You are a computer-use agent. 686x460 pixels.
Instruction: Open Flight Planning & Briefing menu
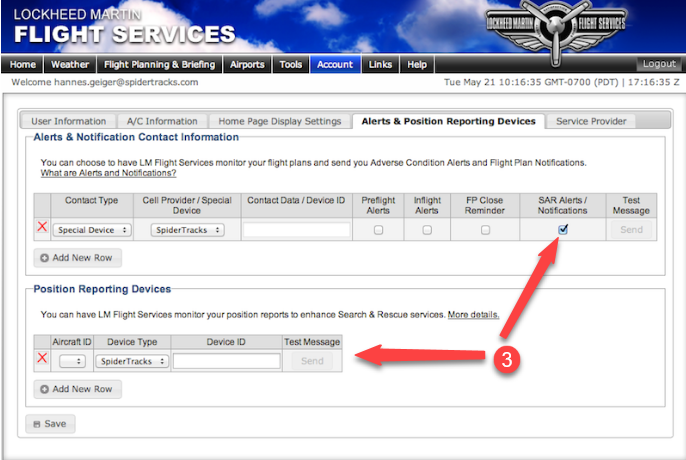point(160,64)
